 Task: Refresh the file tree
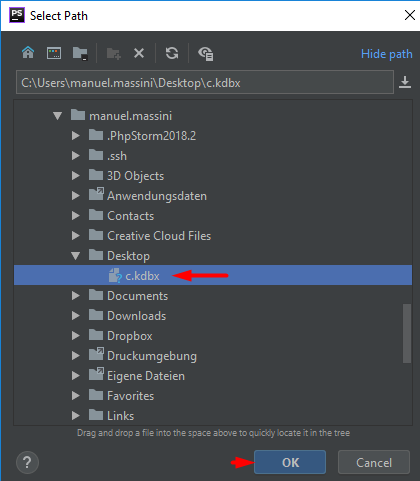tap(172, 53)
